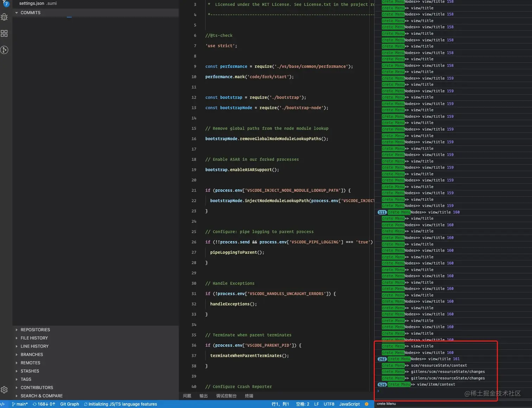Switch to the 调试控制台 panel tab
The height and width of the screenshot is (408, 532).
click(x=226, y=396)
